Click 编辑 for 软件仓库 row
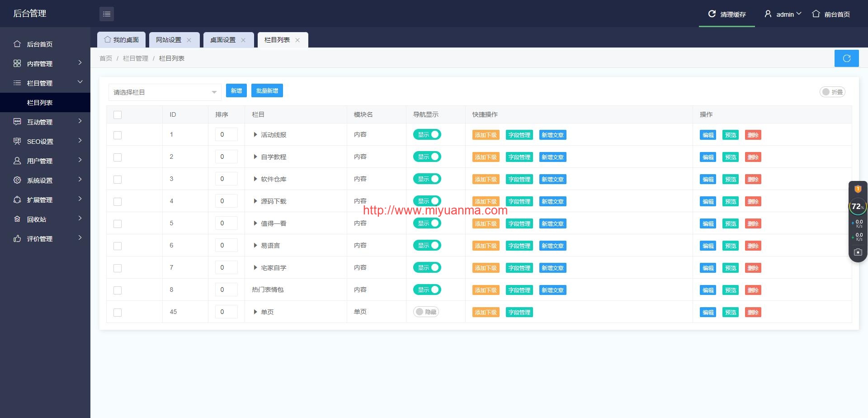 (708, 180)
